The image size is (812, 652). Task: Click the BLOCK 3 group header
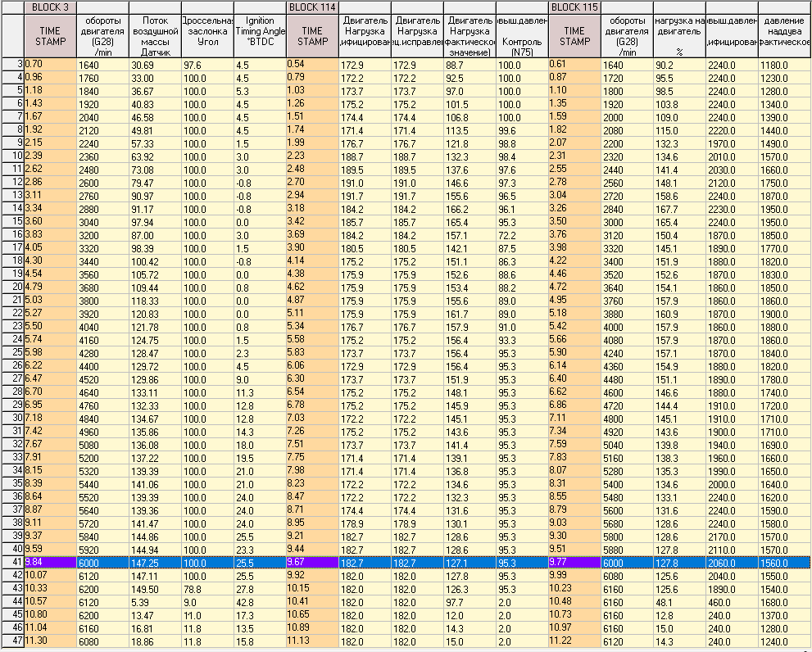coord(49,7)
